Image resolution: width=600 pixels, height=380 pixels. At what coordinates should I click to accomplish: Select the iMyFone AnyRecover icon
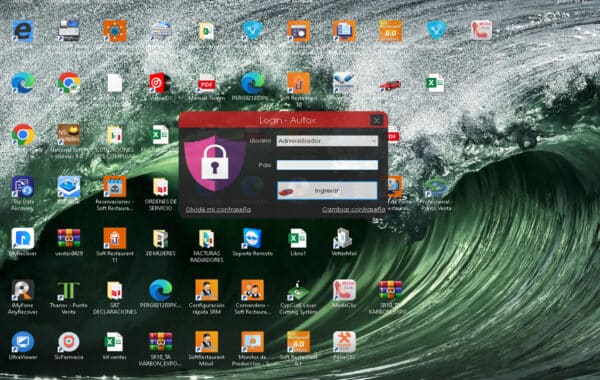[x=23, y=297]
